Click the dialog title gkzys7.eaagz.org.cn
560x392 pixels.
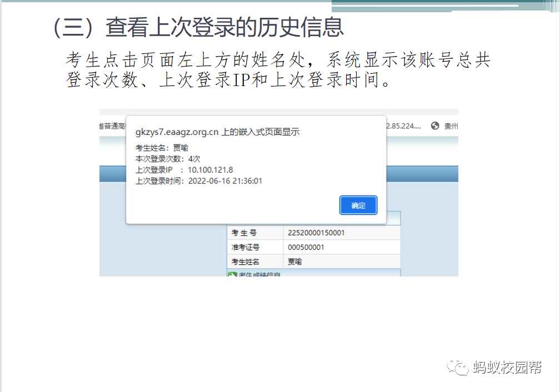point(217,132)
